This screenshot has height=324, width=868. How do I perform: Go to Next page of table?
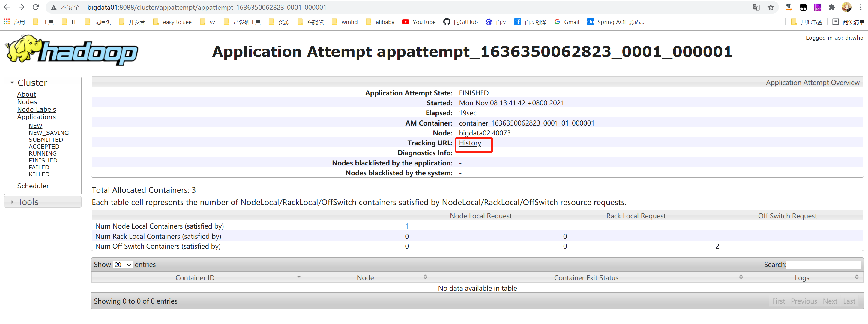pyautogui.click(x=830, y=301)
